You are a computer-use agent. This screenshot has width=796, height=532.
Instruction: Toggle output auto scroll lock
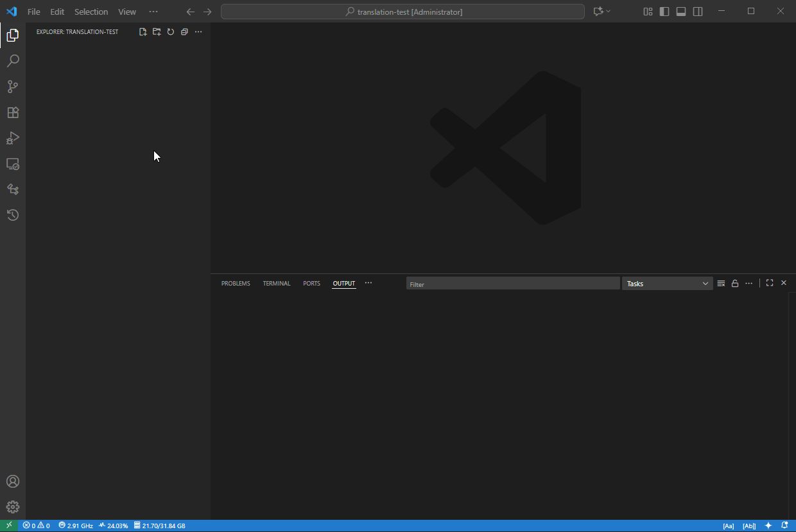point(735,283)
